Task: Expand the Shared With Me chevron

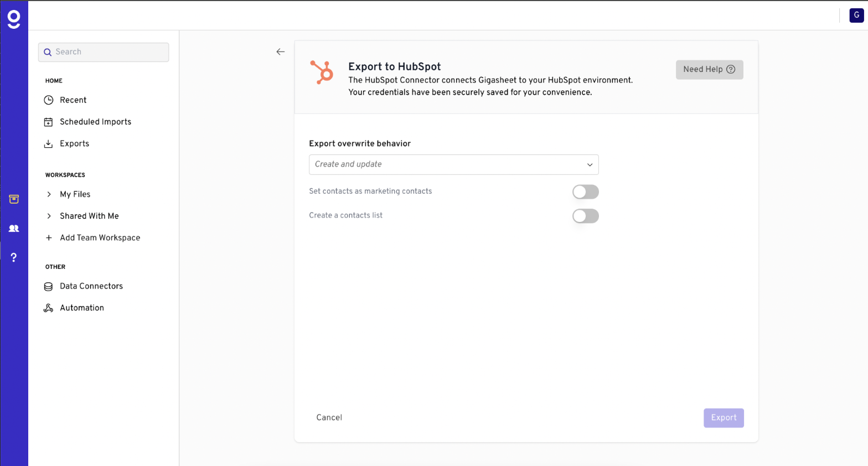Action: click(49, 216)
